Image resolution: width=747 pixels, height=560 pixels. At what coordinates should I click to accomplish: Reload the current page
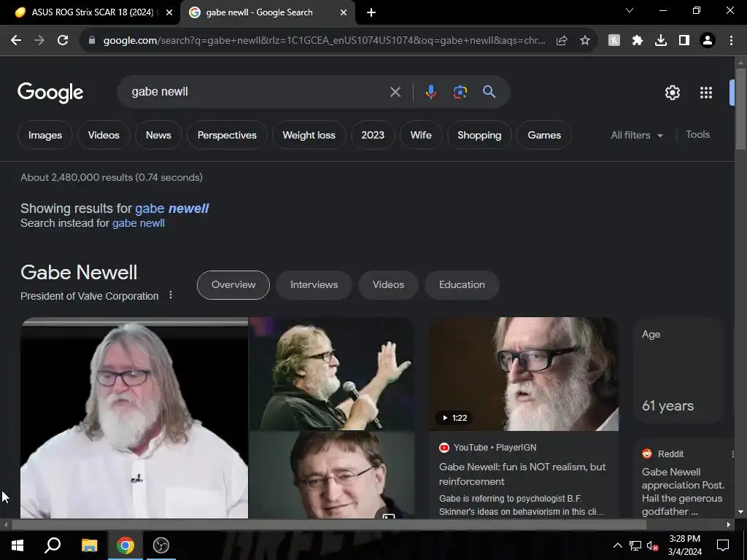click(63, 41)
